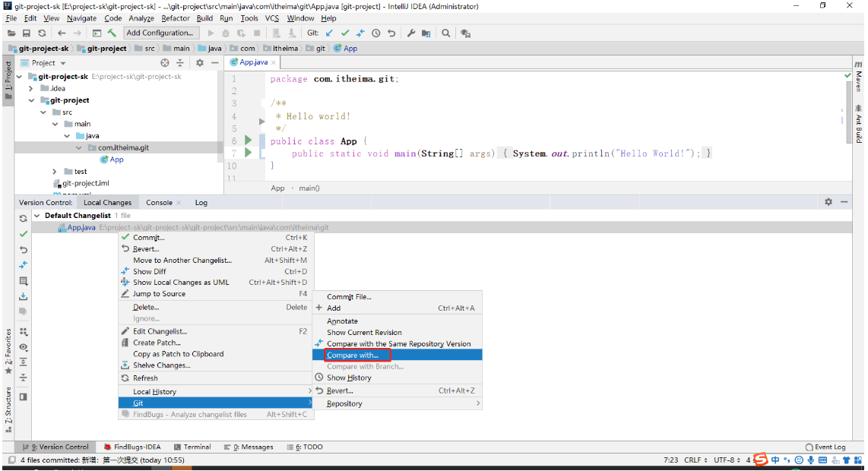
Task: Click the UTF-8 encoding status entry
Action: [x=727, y=460]
